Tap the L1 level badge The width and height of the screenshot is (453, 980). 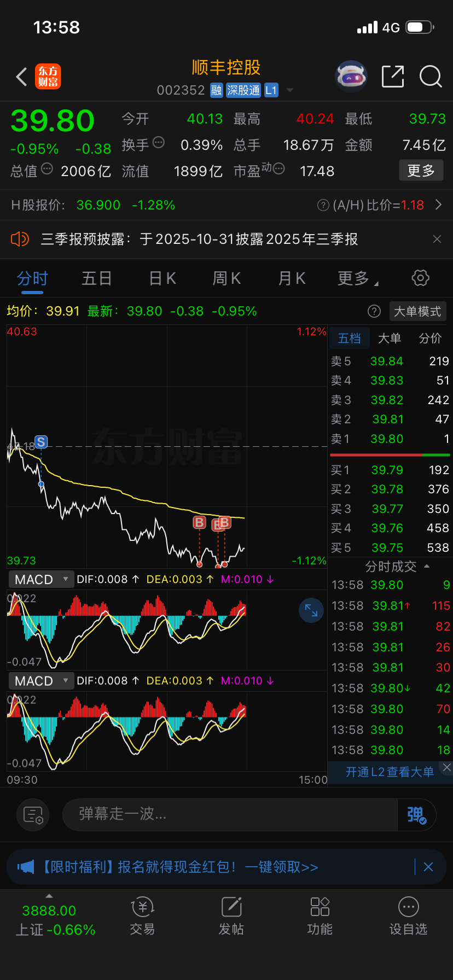click(x=271, y=90)
